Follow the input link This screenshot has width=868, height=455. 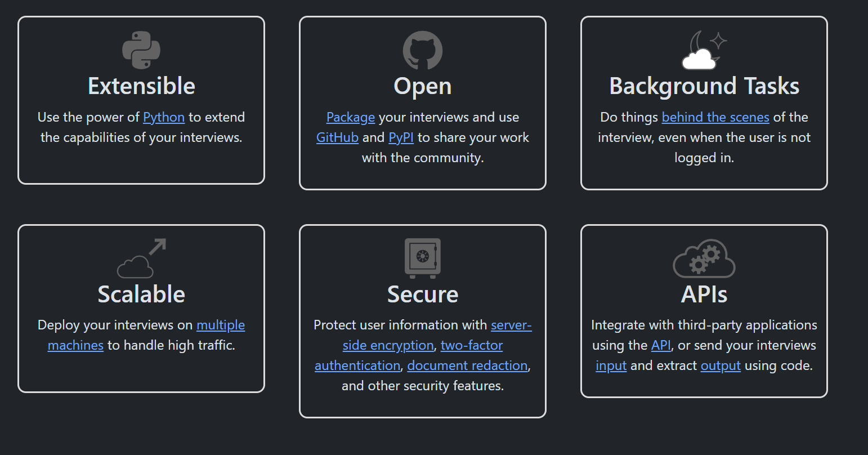(611, 365)
